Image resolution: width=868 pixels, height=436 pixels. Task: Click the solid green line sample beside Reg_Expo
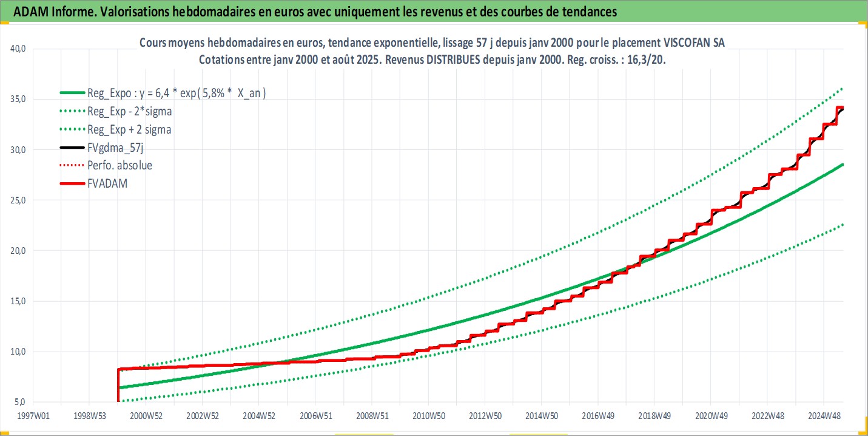(72, 94)
